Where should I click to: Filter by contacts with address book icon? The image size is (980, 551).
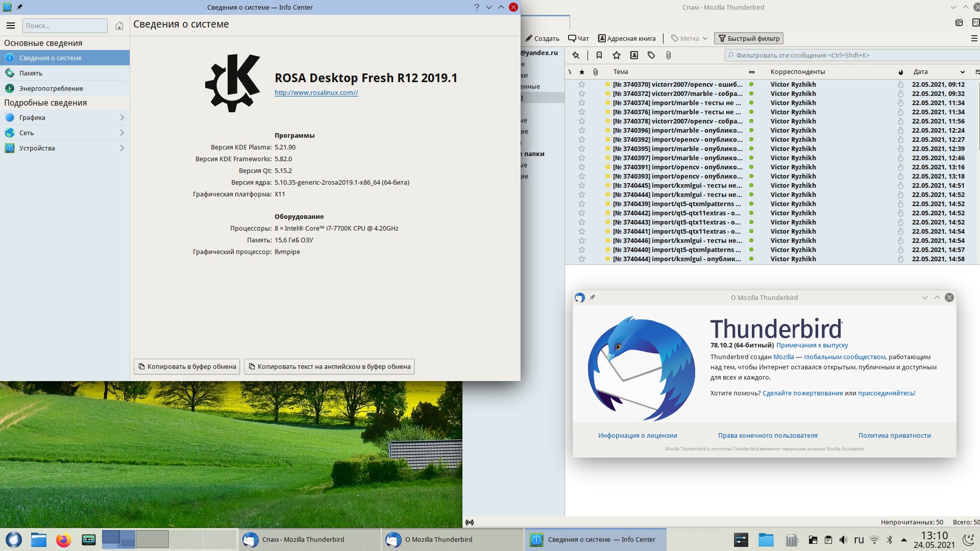(x=634, y=55)
